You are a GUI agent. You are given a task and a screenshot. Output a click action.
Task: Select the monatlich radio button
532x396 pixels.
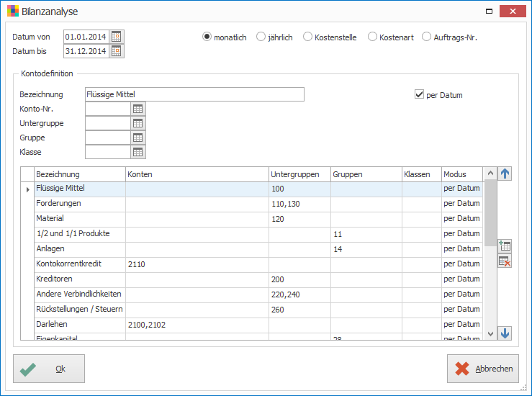pyautogui.click(x=207, y=37)
